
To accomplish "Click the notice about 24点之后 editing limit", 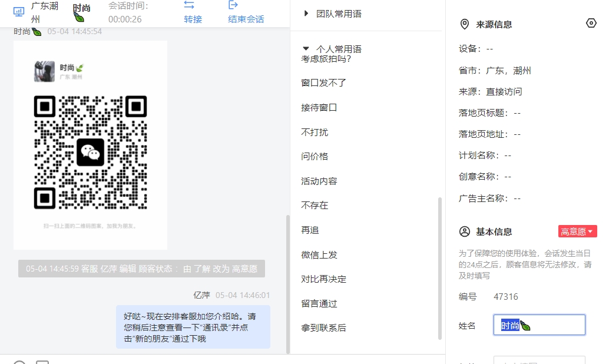I will coord(525,264).
